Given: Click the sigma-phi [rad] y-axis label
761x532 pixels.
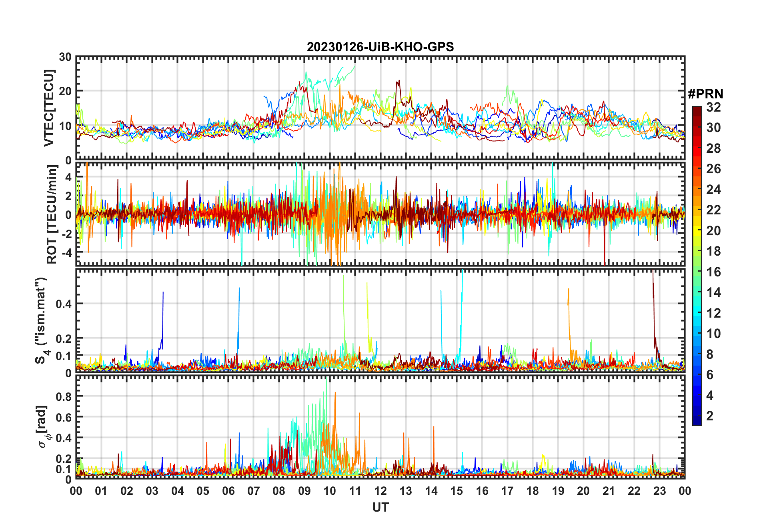Looking at the screenshot, I should coord(43,427).
